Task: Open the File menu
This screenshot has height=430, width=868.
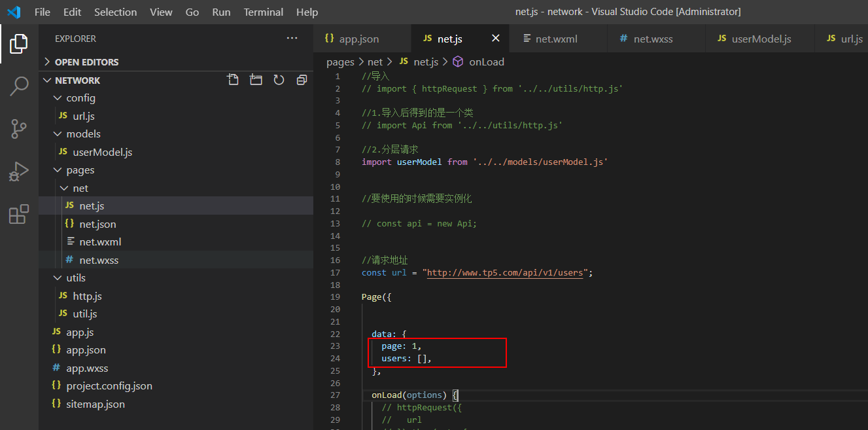Action: click(x=42, y=12)
